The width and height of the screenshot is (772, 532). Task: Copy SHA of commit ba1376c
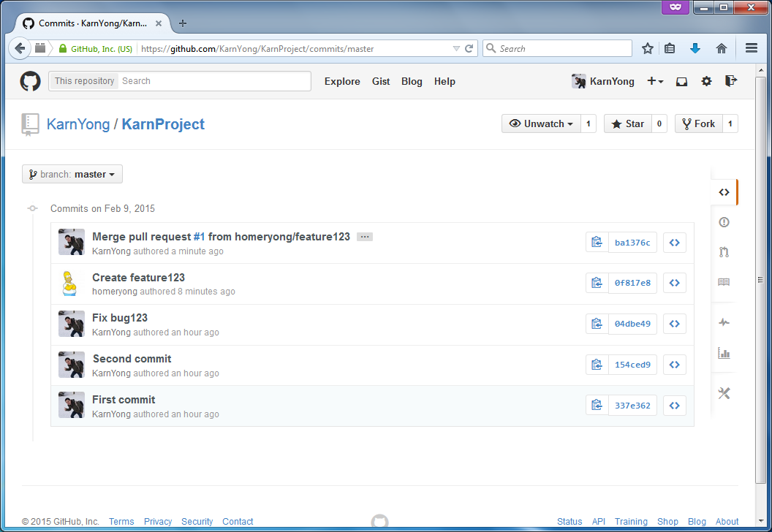point(597,243)
